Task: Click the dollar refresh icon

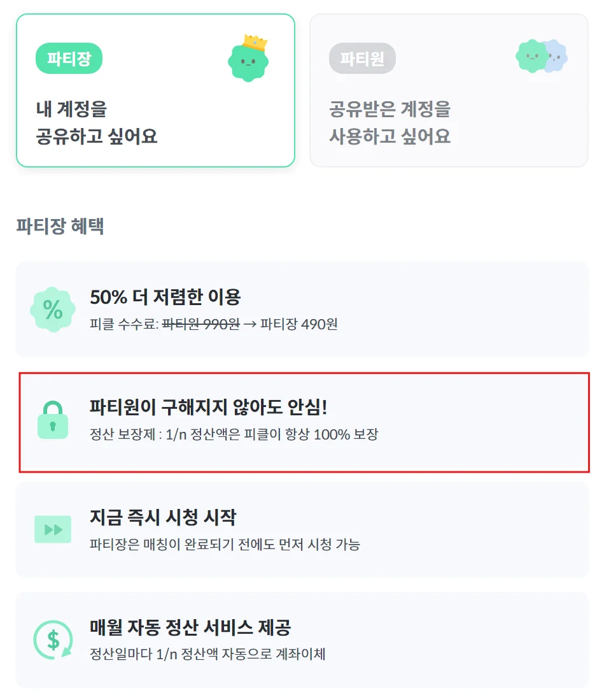Action: (53, 639)
